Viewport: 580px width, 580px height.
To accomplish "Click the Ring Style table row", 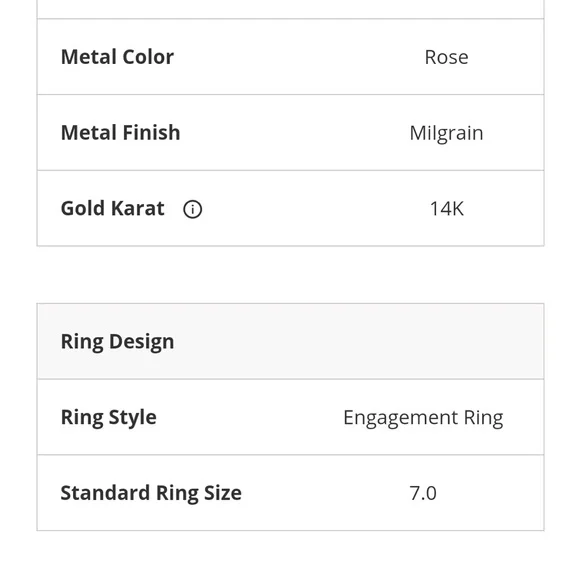I will [290, 417].
